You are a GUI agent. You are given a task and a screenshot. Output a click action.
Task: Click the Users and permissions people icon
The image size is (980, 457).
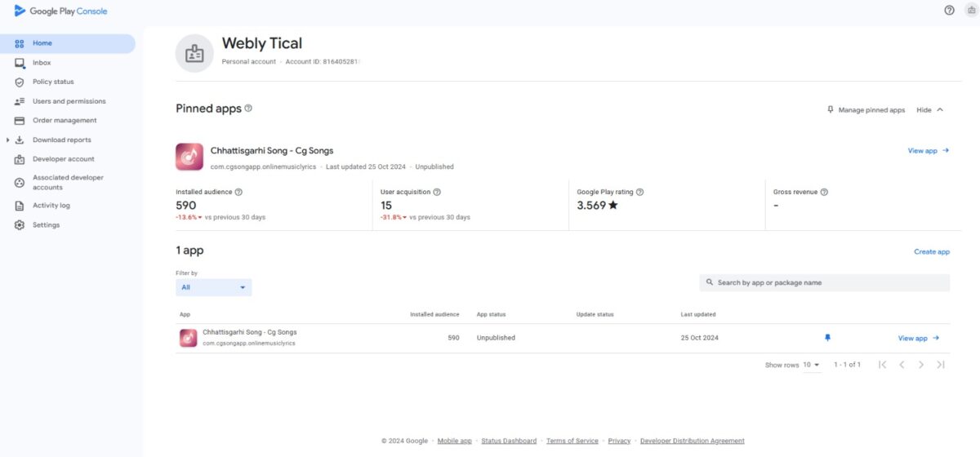tap(20, 101)
